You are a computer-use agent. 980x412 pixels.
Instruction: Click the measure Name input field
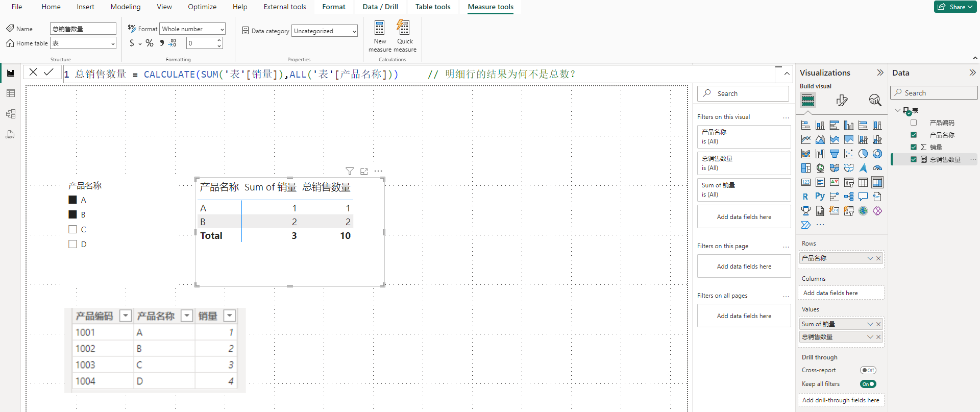pyautogui.click(x=83, y=29)
